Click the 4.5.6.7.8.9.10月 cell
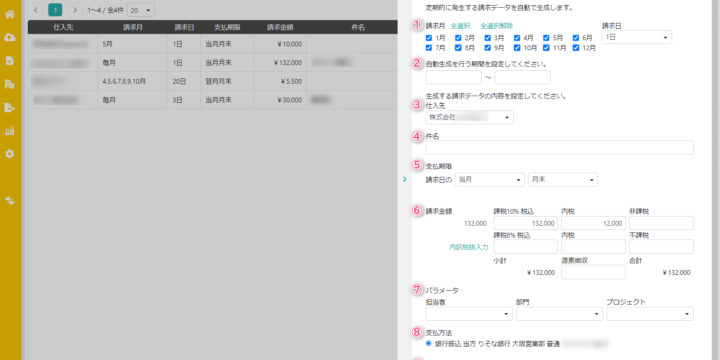 coord(133,81)
